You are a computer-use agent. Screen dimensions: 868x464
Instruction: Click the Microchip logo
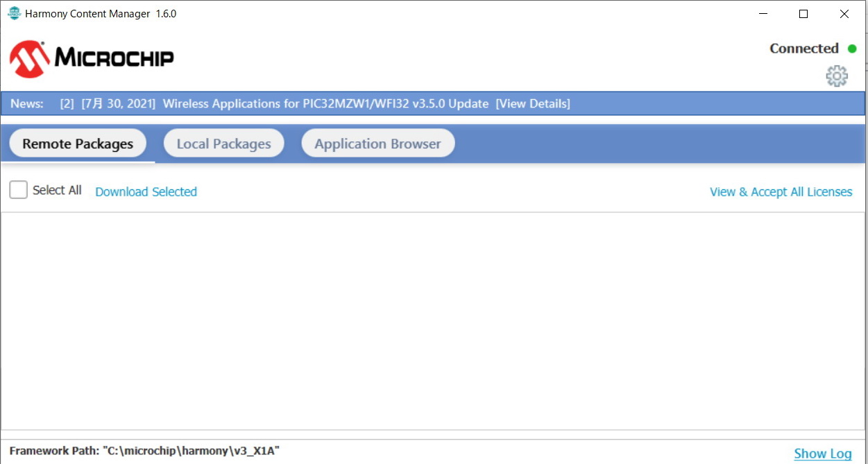click(x=92, y=58)
